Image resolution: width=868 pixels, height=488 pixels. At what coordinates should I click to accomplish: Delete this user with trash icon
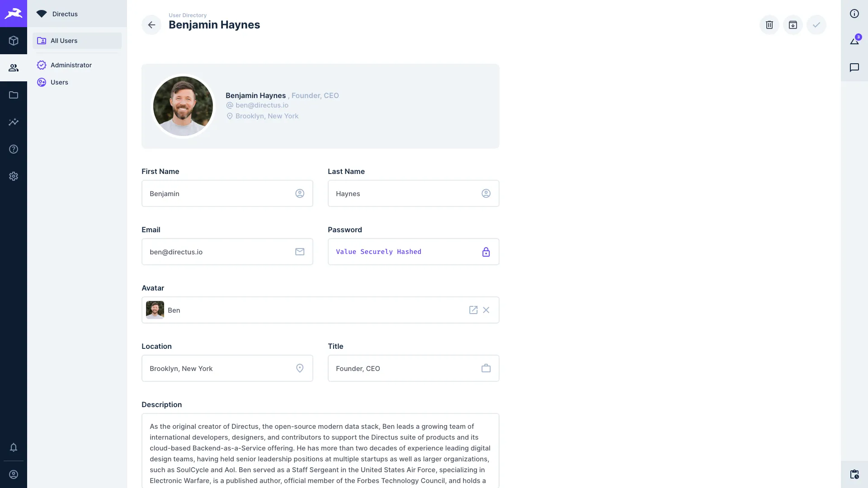click(x=770, y=25)
